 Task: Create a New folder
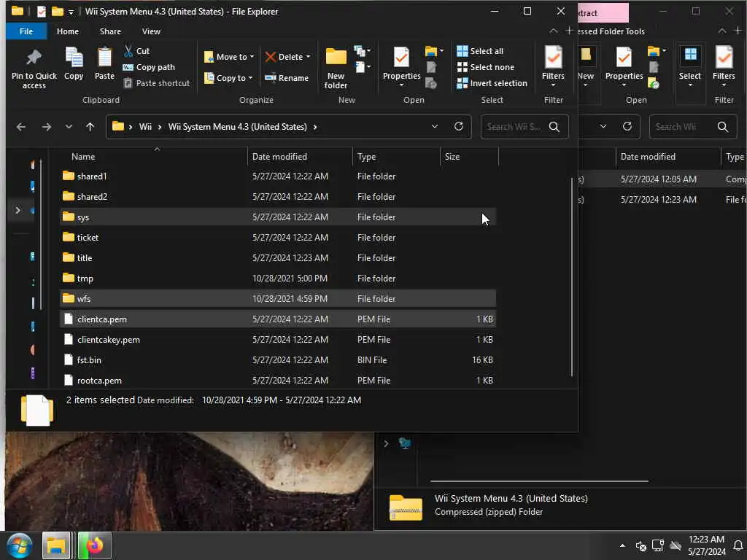[x=336, y=68]
